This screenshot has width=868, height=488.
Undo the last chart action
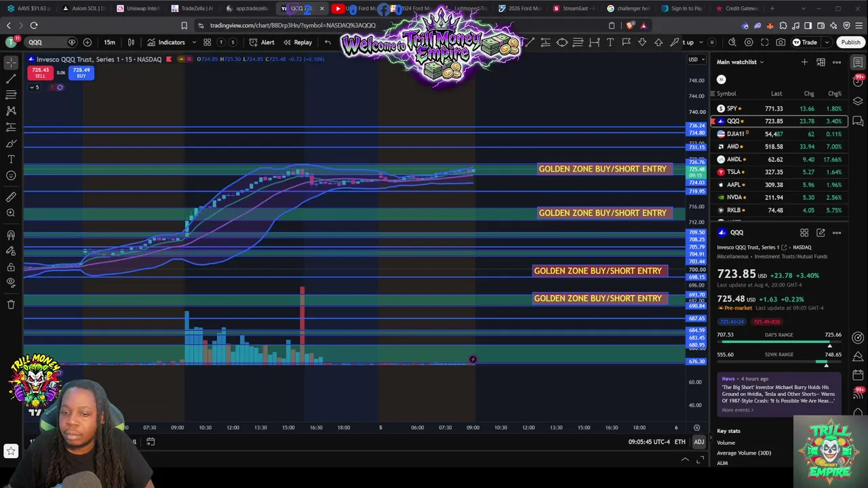[328, 42]
